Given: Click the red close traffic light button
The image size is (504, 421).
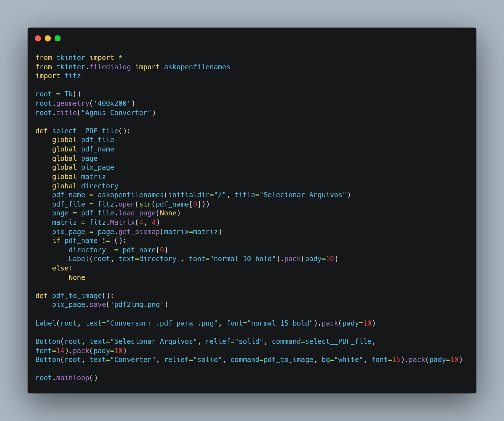Looking at the screenshot, I should [x=38, y=38].
